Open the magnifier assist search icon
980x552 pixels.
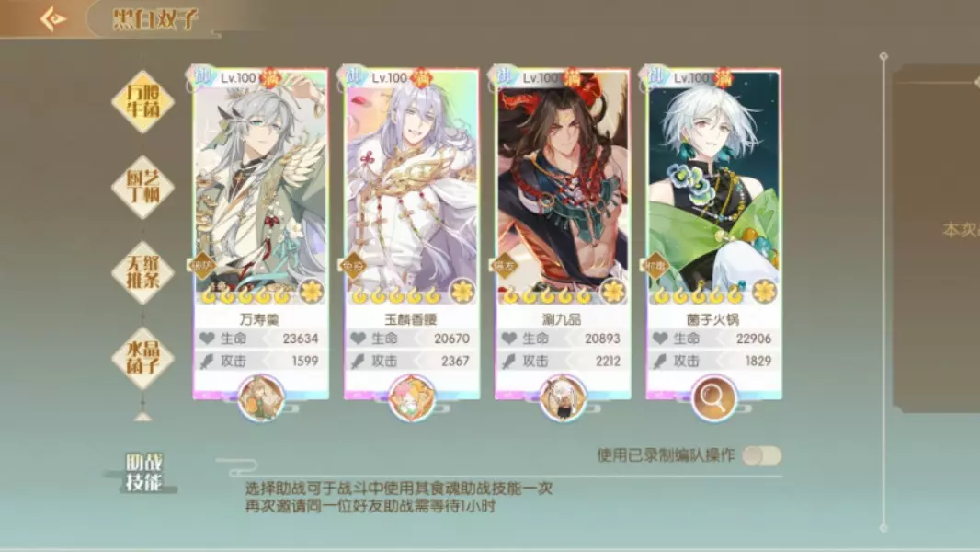click(713, 398)
